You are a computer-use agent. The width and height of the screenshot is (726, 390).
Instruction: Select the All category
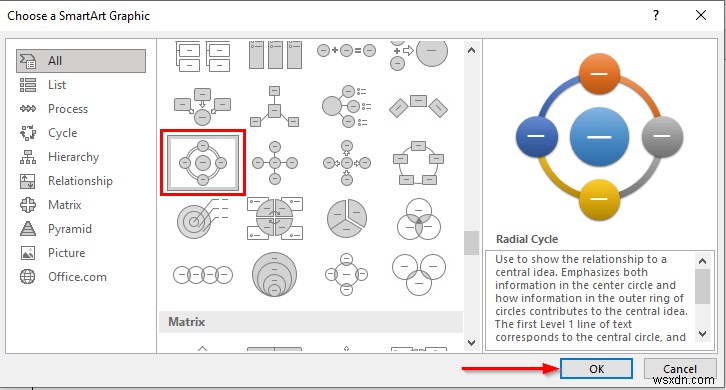[x=81, y=61]
